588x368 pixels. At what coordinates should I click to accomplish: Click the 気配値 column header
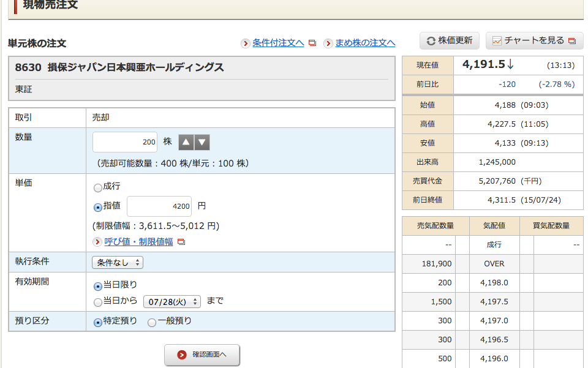point(494,226)
